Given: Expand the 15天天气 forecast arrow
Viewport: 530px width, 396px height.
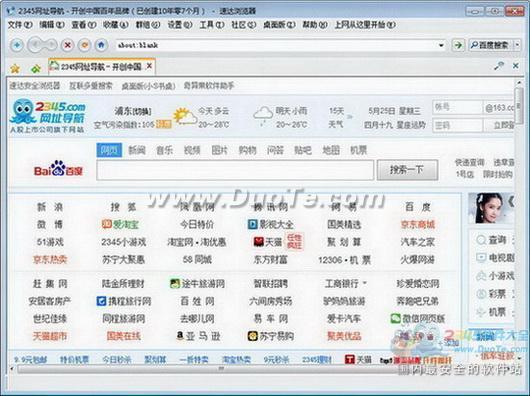Looking at the screenshot, I should click(x=350, y=117).
